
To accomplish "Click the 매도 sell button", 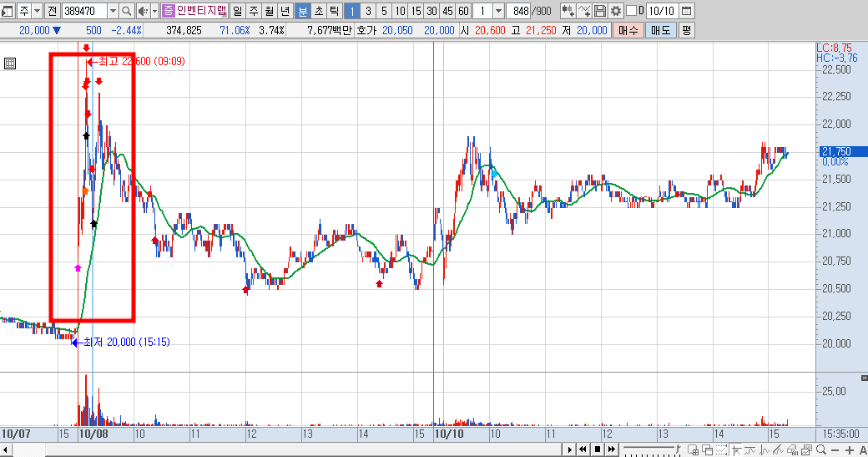I will (x=660, y=30).
